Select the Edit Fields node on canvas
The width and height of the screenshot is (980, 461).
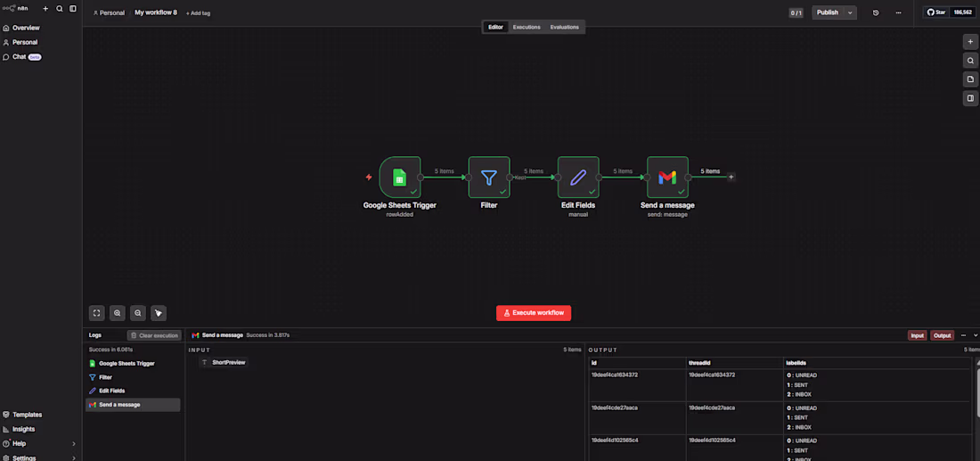pos(578,177)
